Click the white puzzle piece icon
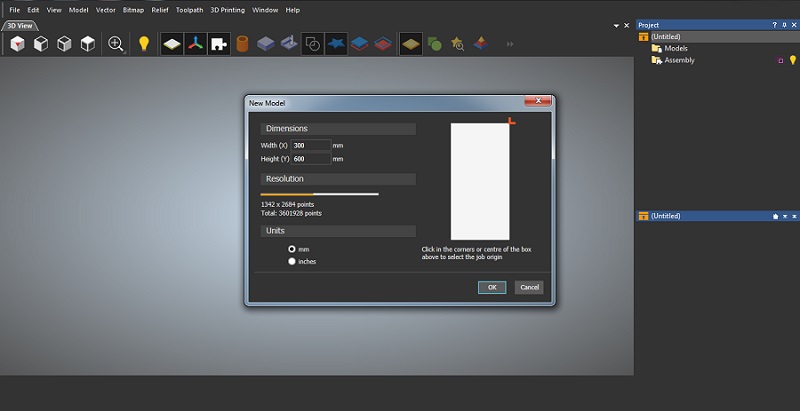 (218, 43)
